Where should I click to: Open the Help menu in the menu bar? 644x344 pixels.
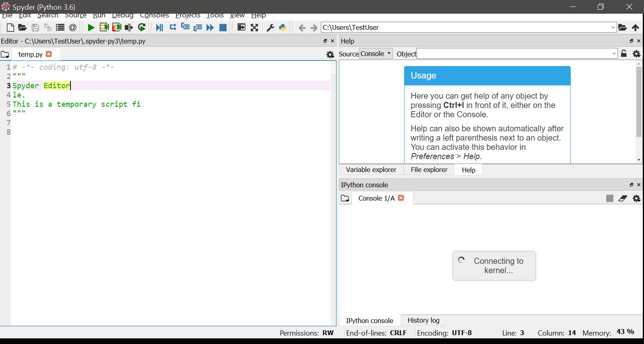[x=258, y=15]
